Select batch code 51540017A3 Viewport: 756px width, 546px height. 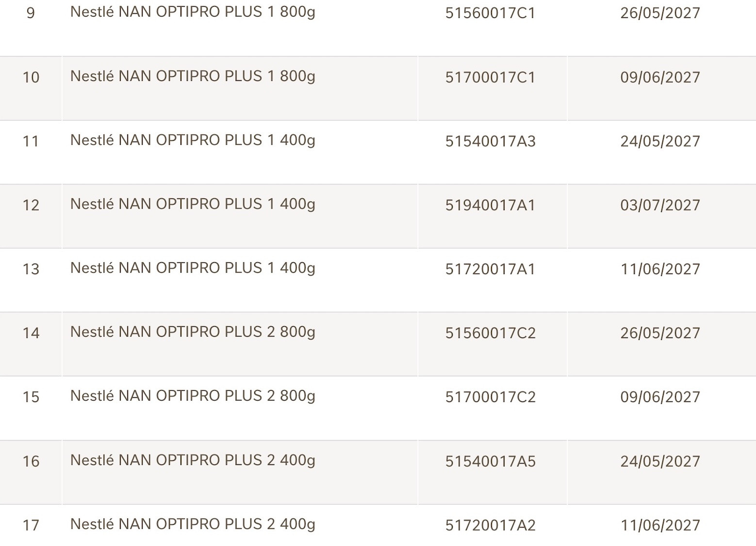point(490,141)
